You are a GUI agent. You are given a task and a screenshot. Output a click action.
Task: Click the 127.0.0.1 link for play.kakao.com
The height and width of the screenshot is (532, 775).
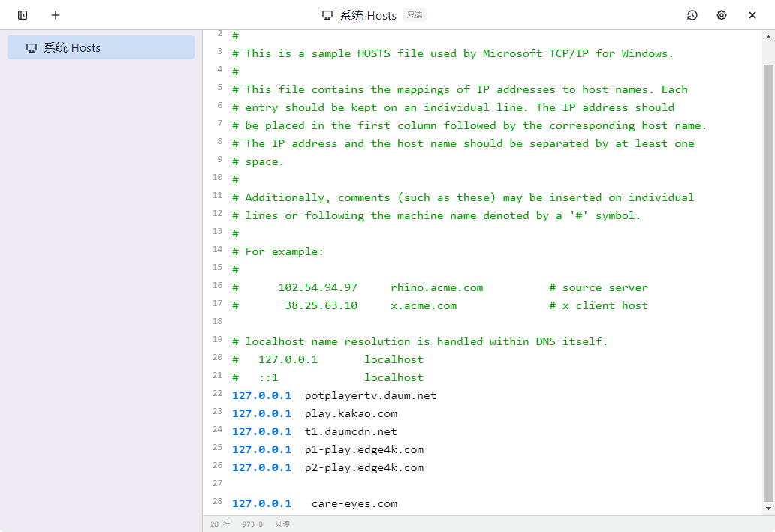[261, 413]
